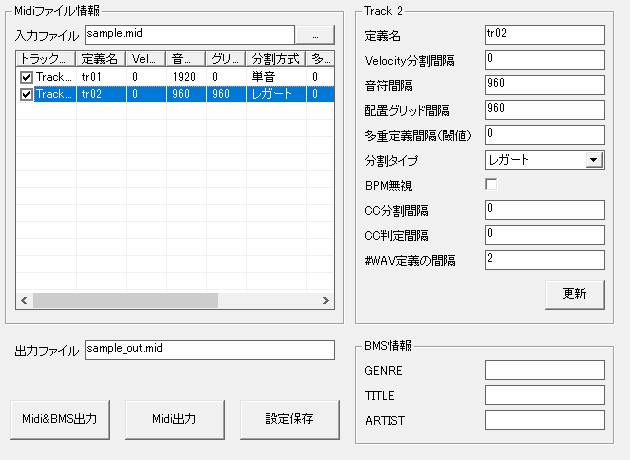Click the 設定保存 button
The height and width of the screenshot is (460, 630).
pos(290,419)
